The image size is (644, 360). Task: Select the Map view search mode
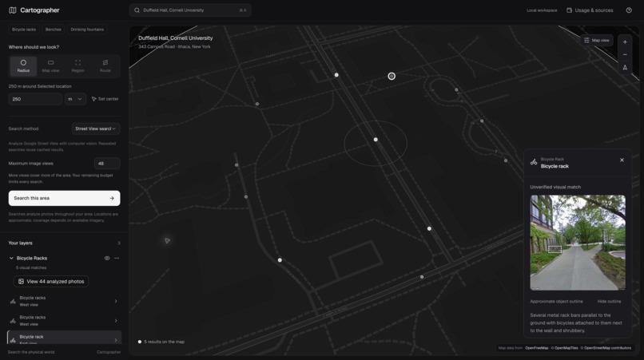(50, 66)
